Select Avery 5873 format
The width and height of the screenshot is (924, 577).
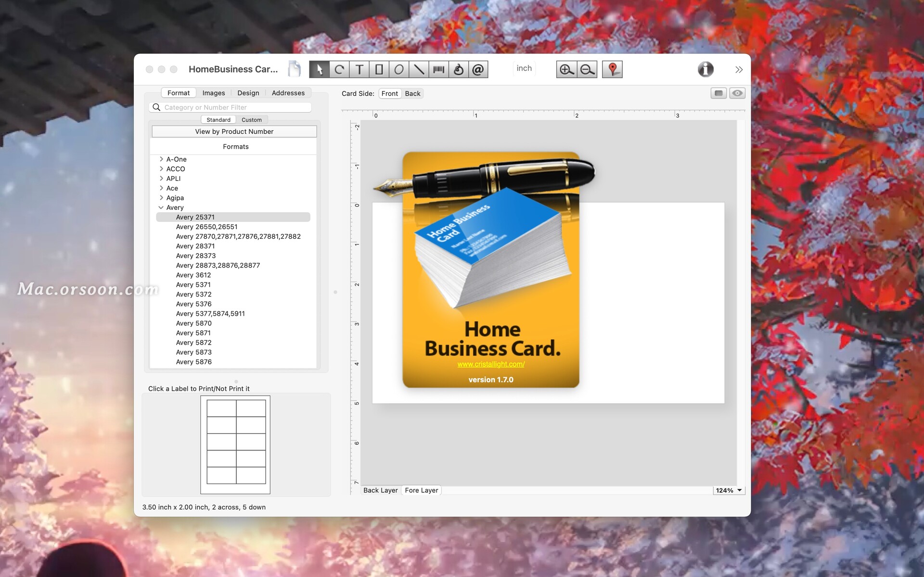[233, 352]
